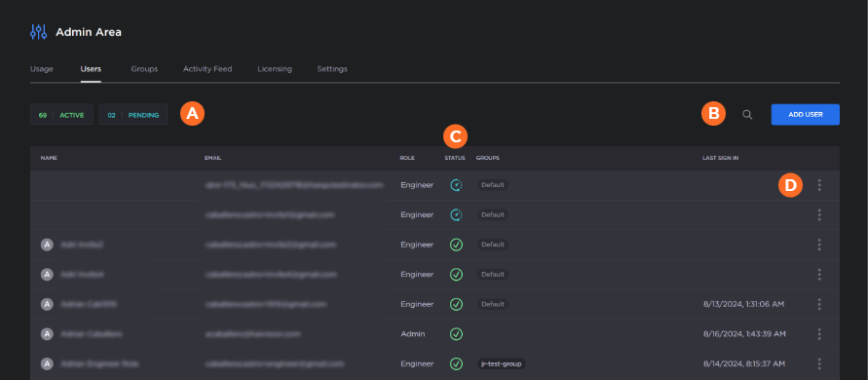Open row options for the user signed in 8/13/2024

click(819, 304)
